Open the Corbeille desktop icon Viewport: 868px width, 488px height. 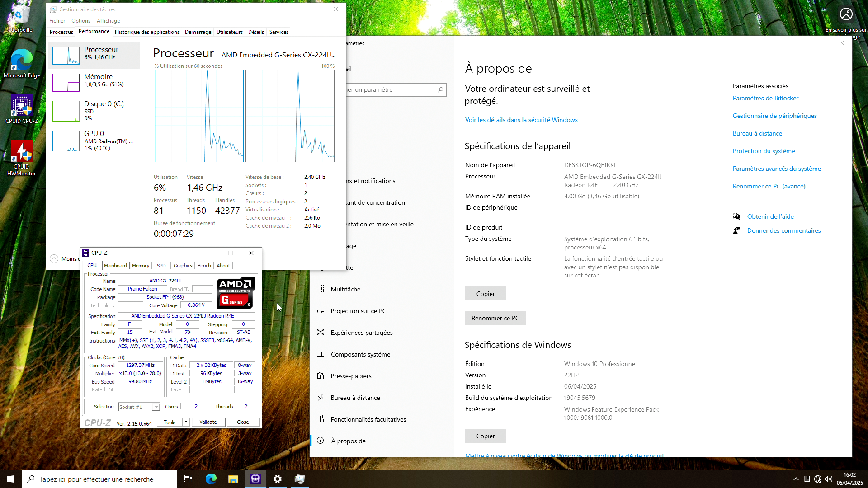point(21,18)
